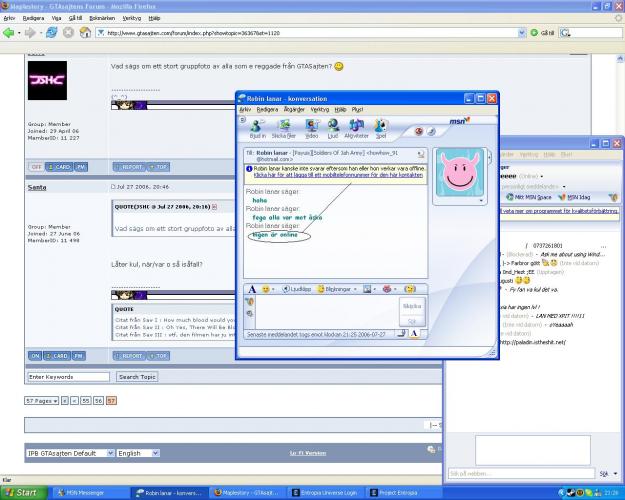Screen dimensions: 625x500
Task: Open the font style A button
Action: (x=252, y=289)
